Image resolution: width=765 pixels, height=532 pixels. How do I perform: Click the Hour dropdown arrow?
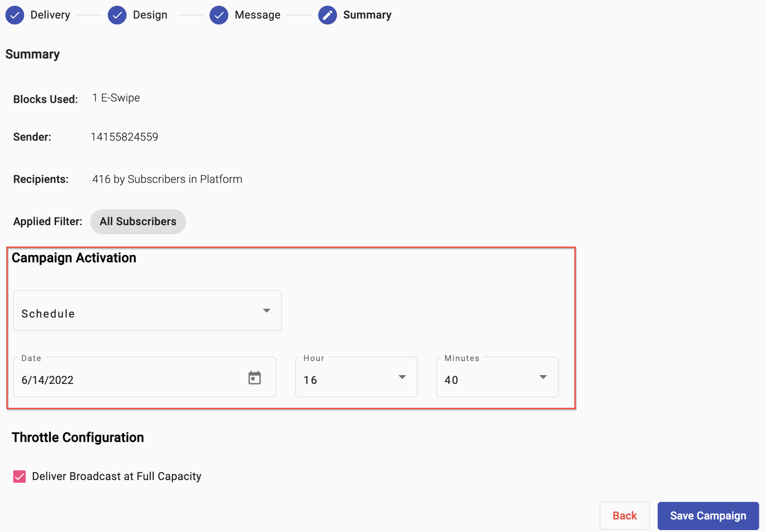point(402,377)
